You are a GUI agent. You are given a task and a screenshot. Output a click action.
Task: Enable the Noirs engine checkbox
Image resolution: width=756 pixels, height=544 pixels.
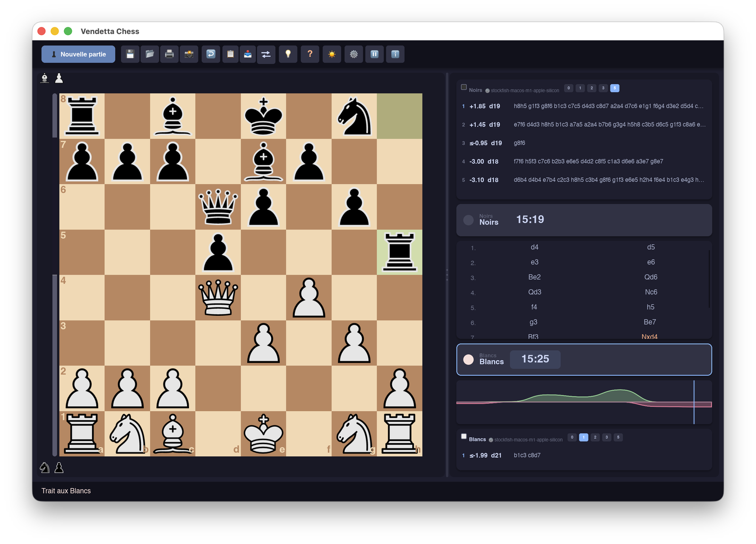click(464, 87)
